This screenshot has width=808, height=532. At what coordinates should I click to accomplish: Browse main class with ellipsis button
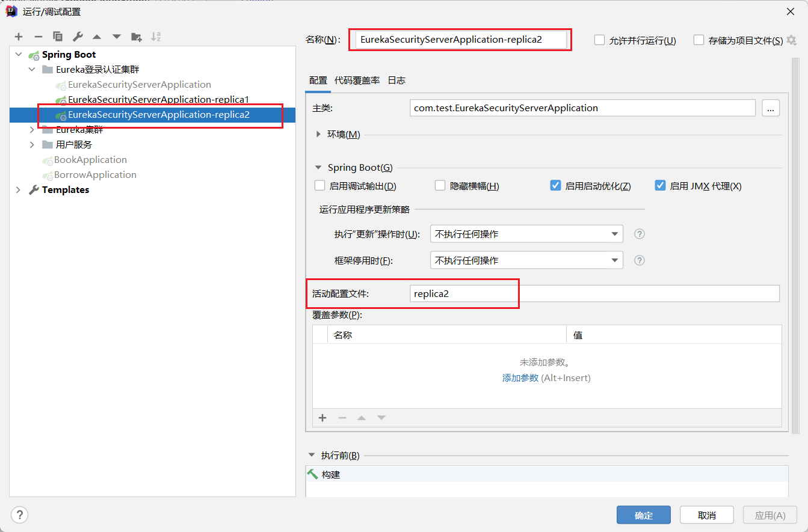coord(771,108)
